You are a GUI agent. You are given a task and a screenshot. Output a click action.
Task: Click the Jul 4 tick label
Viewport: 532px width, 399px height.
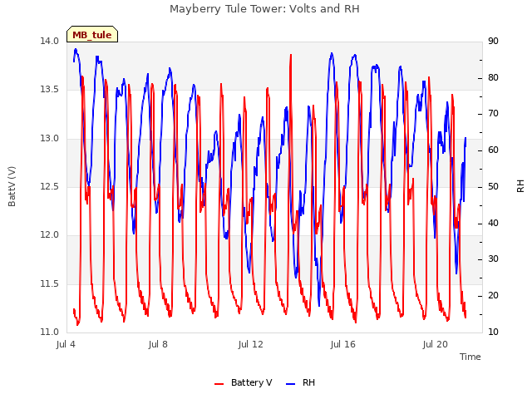66,344
